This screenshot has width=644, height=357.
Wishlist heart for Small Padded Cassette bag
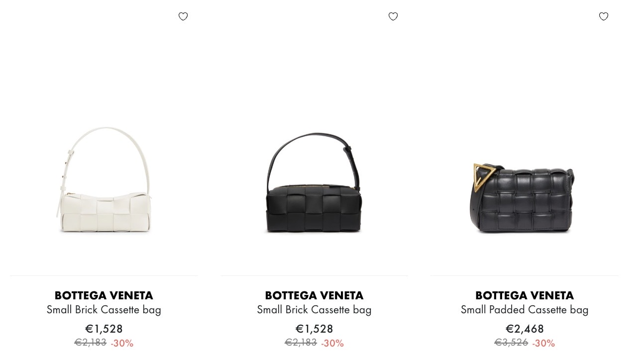(x=604, y=16)
